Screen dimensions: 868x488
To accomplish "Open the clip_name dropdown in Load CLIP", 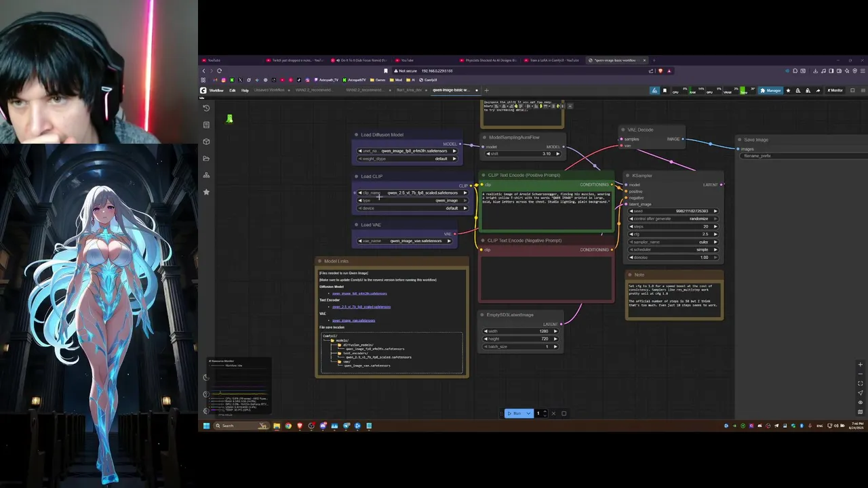I will pos(413,192).
